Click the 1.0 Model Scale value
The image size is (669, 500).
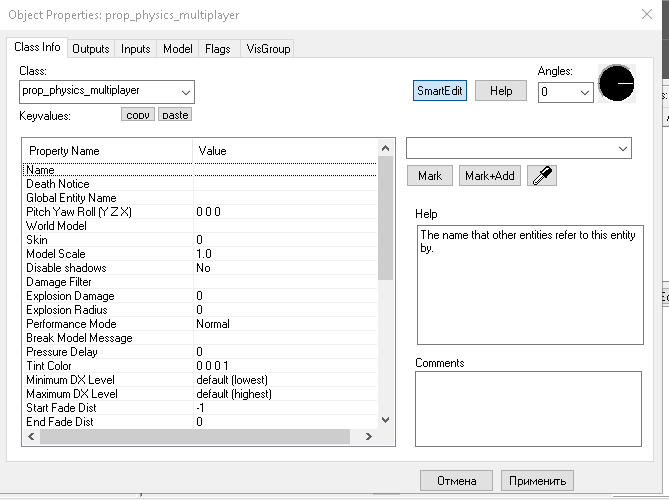[204, 254]
